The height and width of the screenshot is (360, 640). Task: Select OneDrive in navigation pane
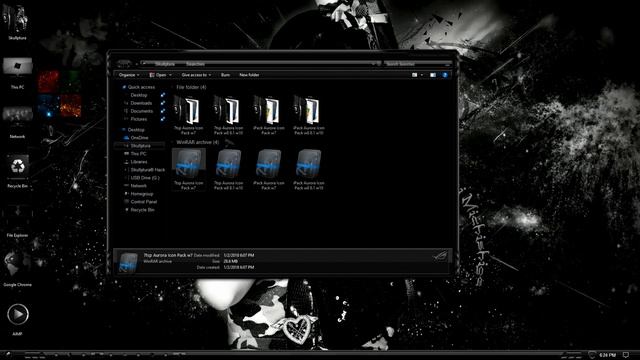click(x=139, y=138)
